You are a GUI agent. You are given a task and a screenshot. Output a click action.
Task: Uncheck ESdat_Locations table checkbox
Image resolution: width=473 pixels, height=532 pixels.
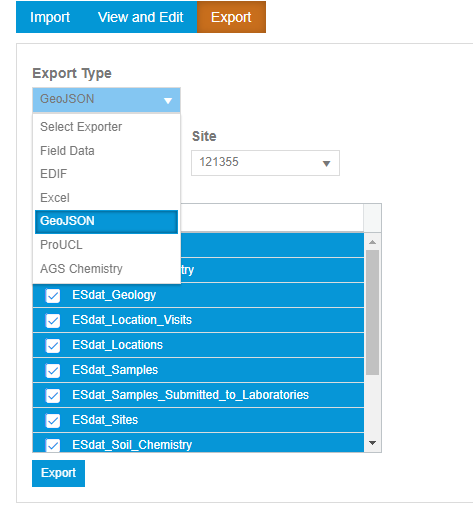point(53,346)
